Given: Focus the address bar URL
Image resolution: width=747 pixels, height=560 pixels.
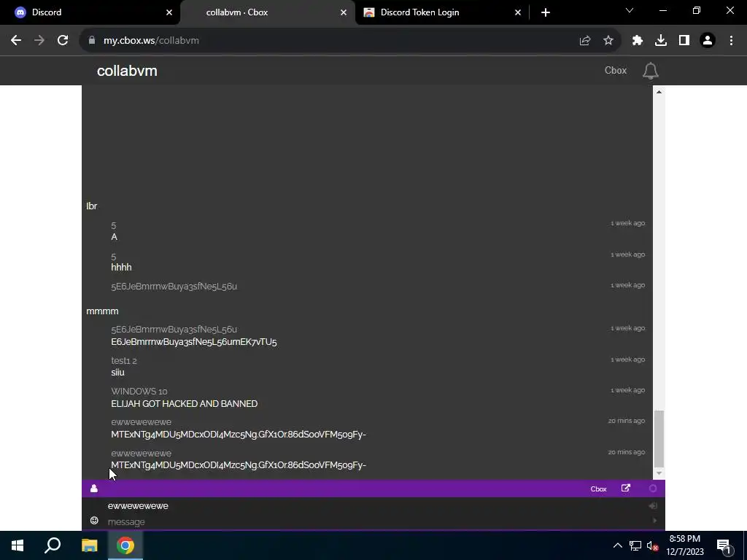Looking at the screenshot, I should point(151,41).
